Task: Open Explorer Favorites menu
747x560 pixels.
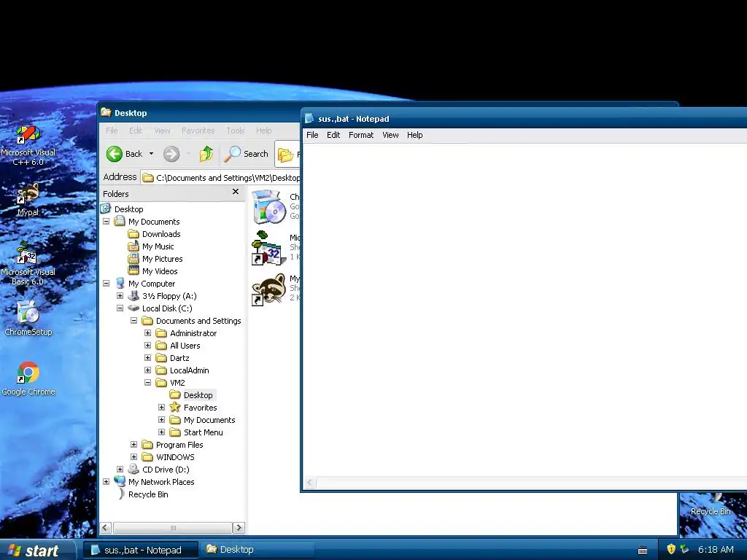Action: (198, 131)
